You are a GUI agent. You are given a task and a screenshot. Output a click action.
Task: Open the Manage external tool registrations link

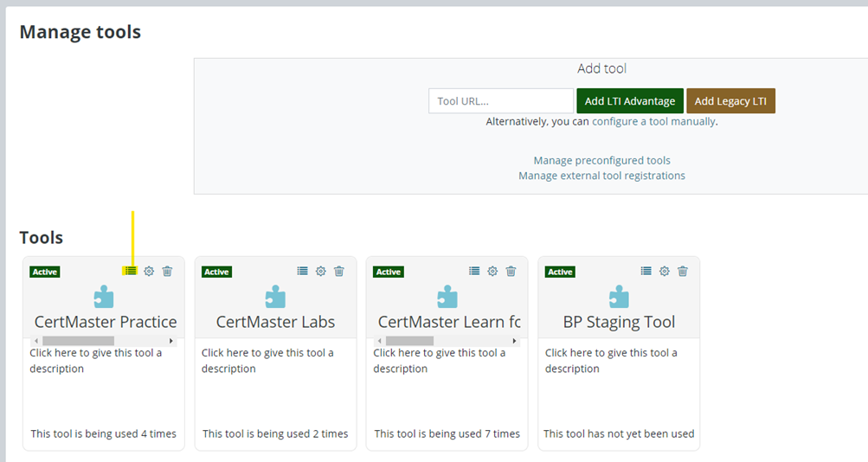(601, 176)
